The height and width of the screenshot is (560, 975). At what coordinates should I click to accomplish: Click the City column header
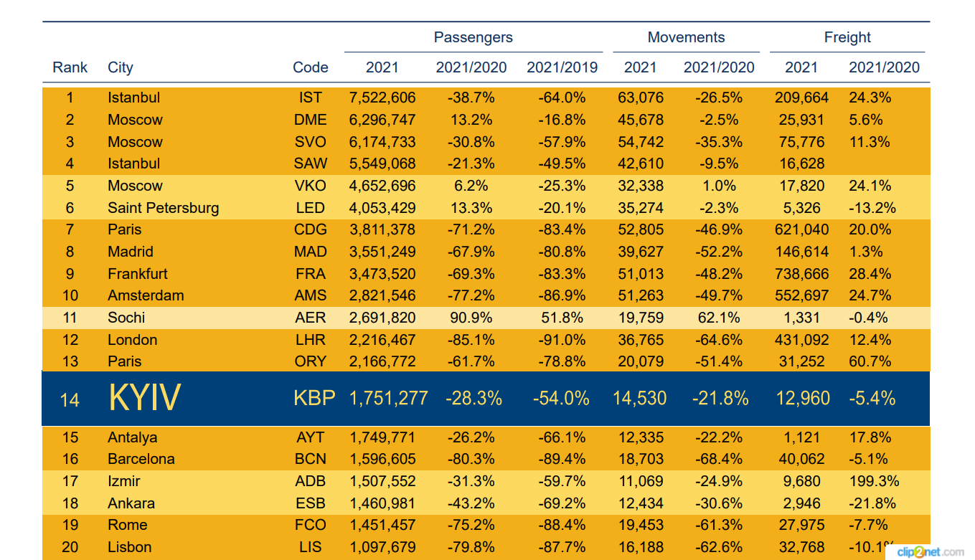121,67
